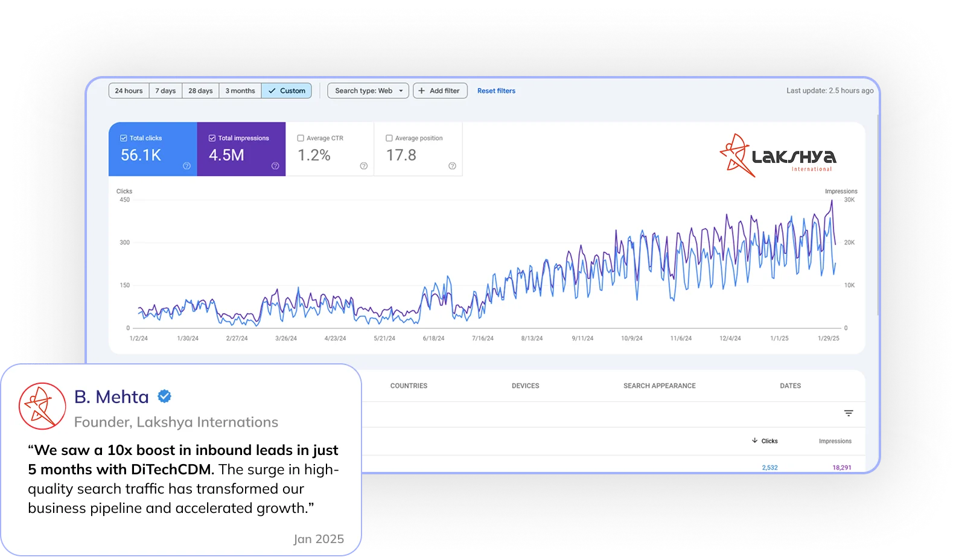Click the 7/16/24 date axis label

[x=483, y=339]
